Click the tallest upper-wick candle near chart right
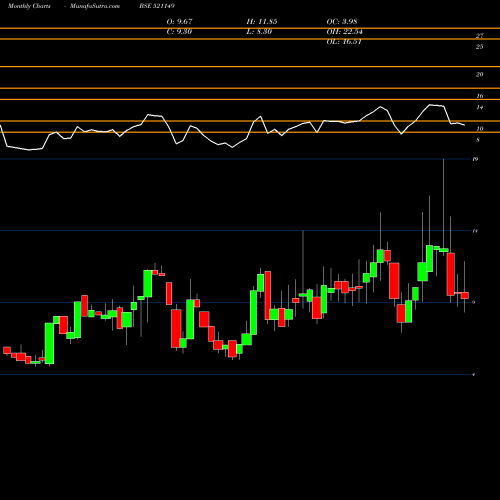 coord(444,250)
